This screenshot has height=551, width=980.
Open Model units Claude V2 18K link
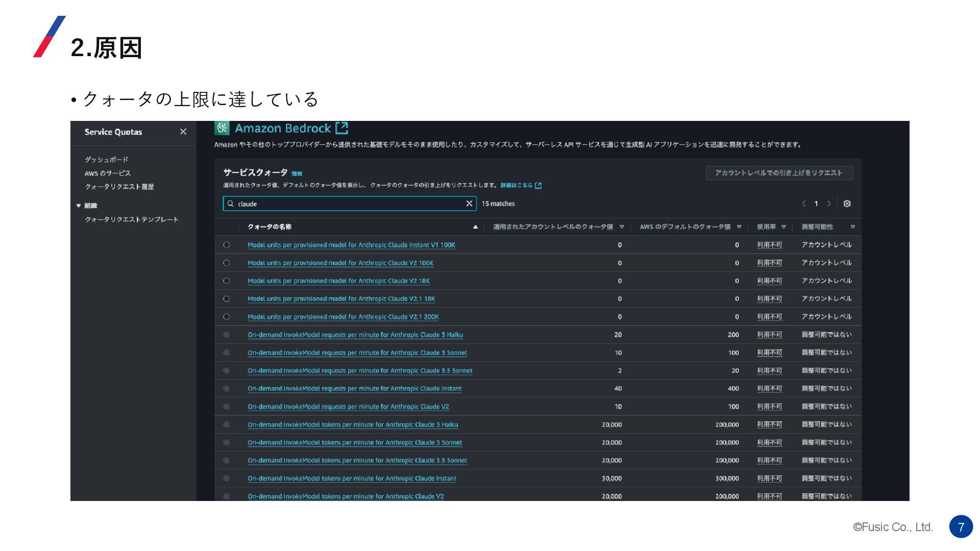coord(338,281)
